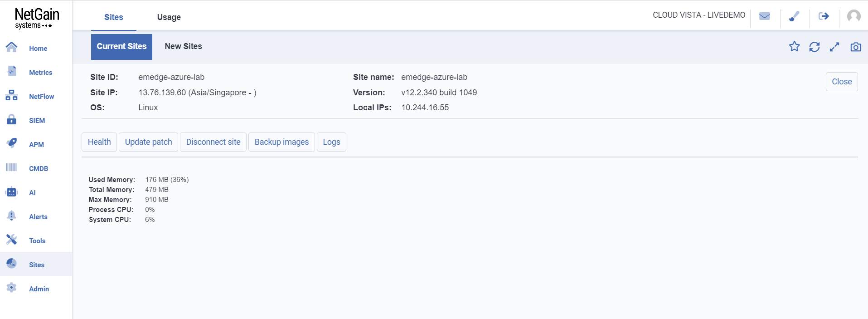Viewport: 868px width, 319px height.
Task: Switch to the Sites top tab
Action: pyautogui.click(x=114, y=17)
